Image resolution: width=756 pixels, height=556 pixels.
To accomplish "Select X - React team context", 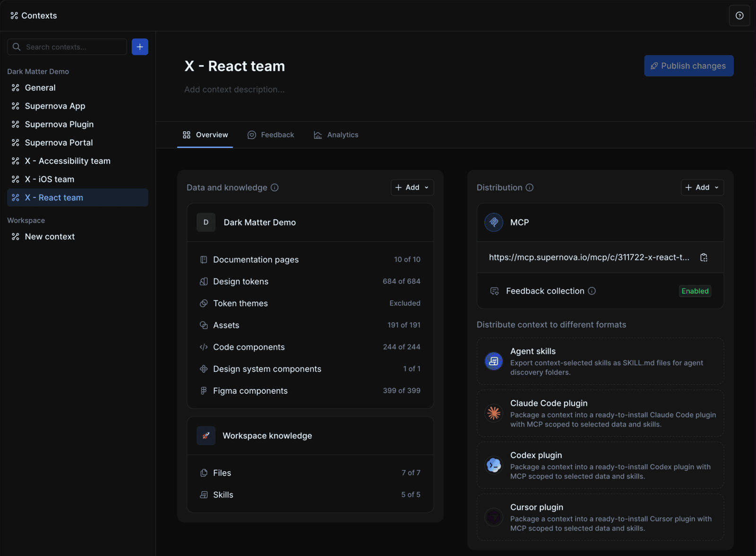I will pyautogui.click(x=77, y=198).
